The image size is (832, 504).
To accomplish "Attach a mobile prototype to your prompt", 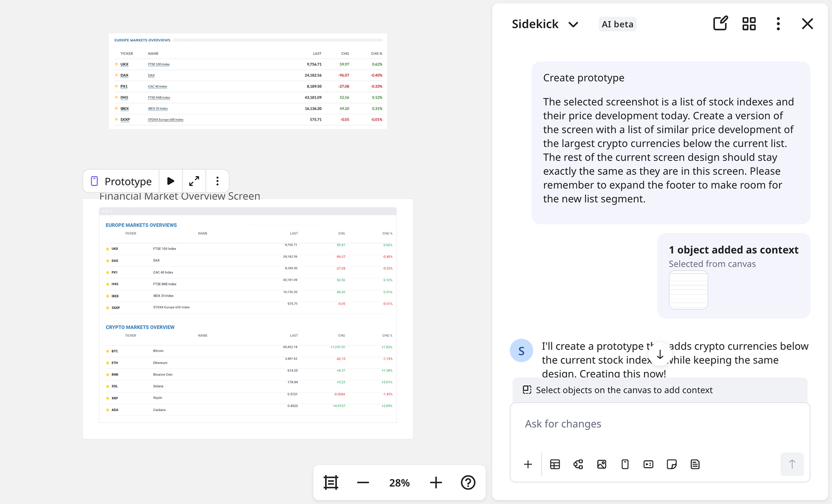I will (625, 464).
